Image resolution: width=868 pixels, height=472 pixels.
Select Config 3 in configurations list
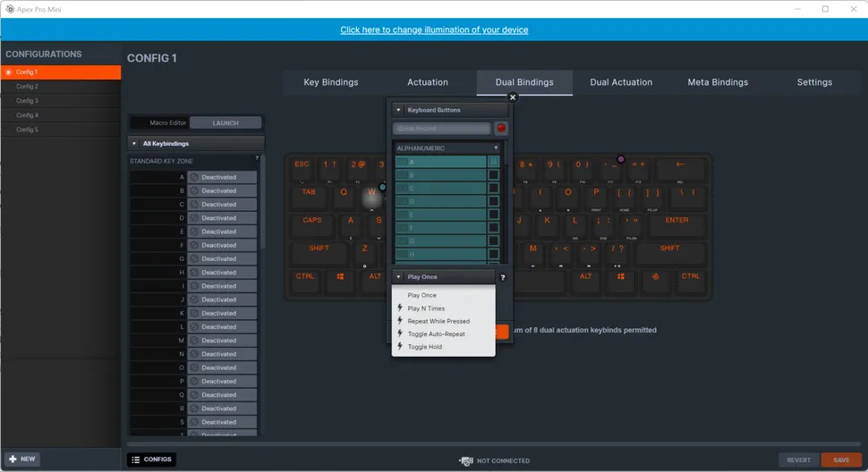tap(61, 101)
